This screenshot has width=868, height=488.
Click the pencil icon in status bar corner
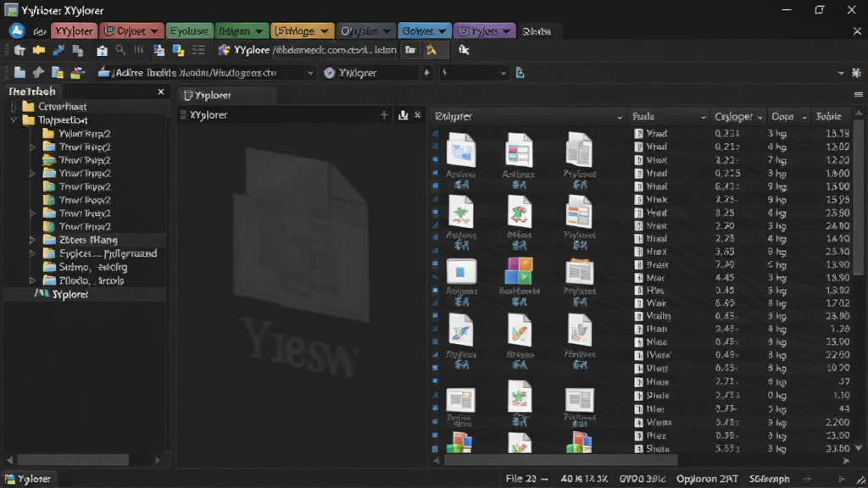point(861,480)
